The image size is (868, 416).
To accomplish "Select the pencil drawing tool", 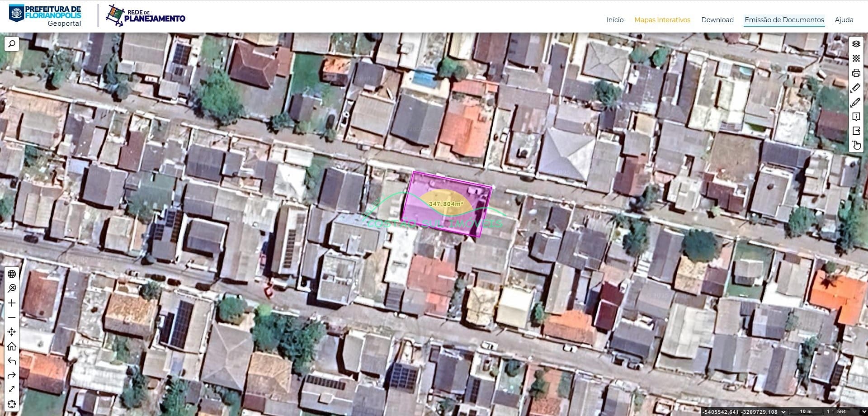I will pyautogui.click(x=856, y=102).
